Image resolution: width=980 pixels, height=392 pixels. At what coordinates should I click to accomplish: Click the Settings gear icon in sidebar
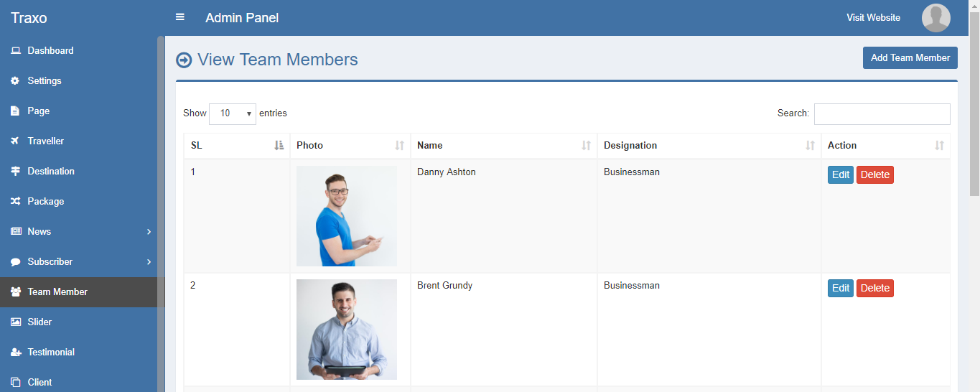click(x=15, y=81)
